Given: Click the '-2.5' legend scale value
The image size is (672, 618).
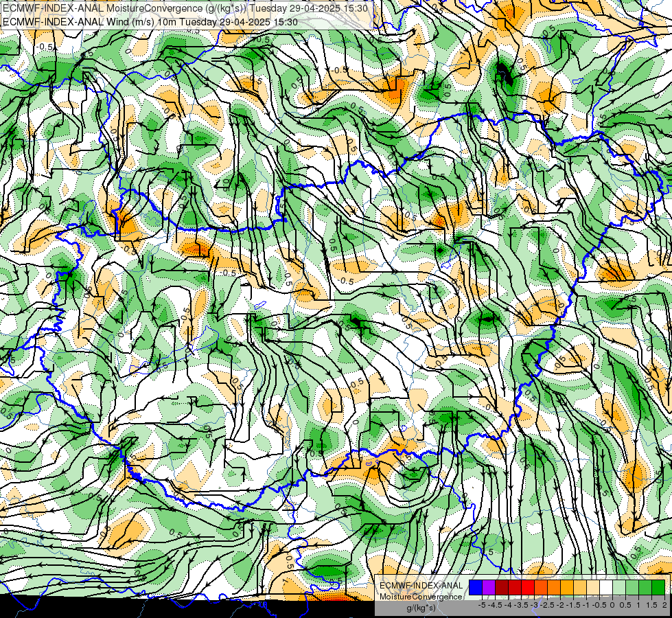Looking at the screenshot, I should [x=547, y=605].
